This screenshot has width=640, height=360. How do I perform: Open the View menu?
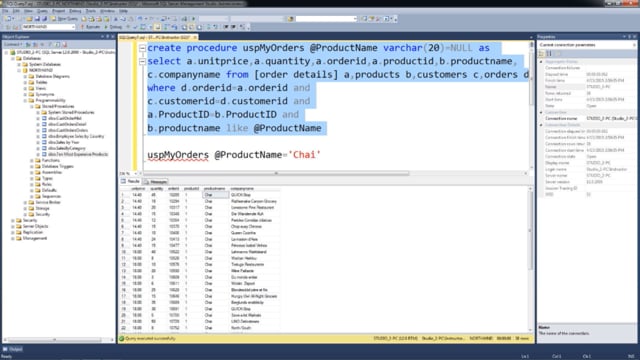click(29, 11)
